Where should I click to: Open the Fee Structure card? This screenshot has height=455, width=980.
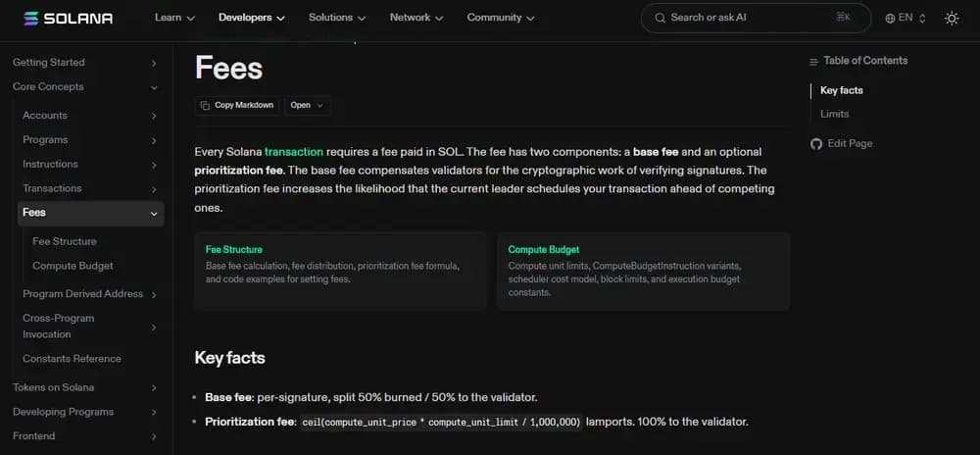click(339, 271)
